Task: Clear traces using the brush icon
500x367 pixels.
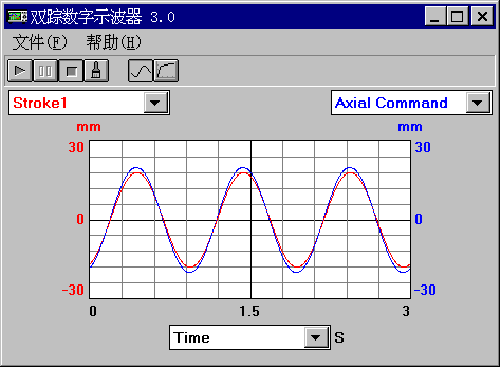Action: tap(96, 71)
